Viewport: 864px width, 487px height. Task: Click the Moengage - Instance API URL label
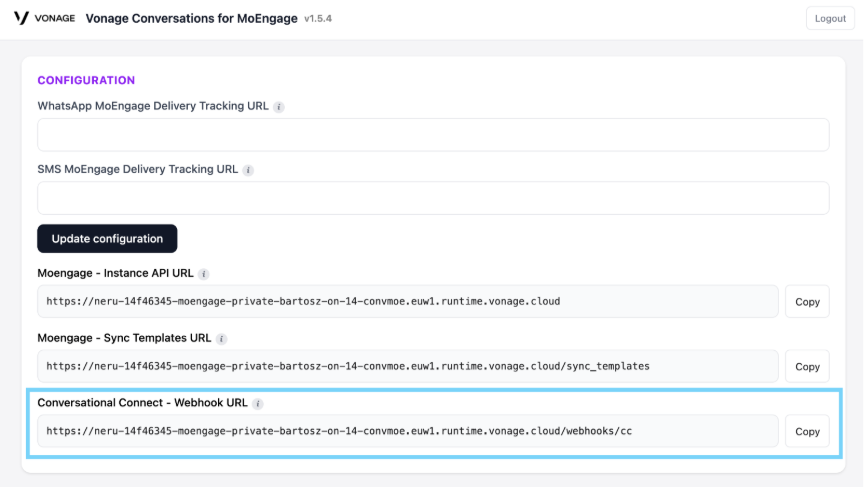click(115, 273)
